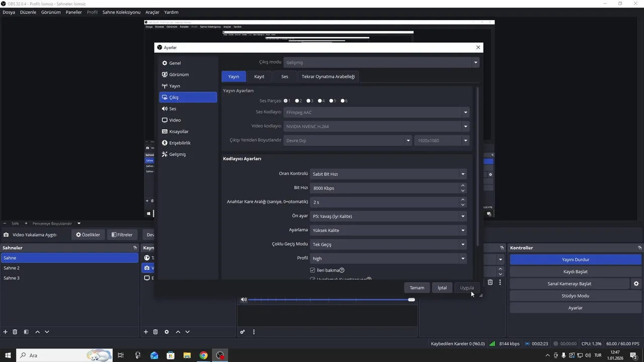Click Stüdyo Modu button

pyautogui.click(x=576, y=296)
